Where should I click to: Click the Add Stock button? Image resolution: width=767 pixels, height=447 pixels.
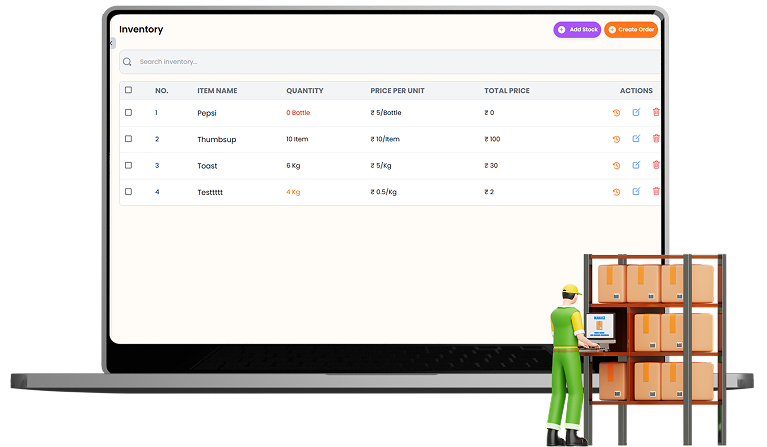pyautogui.click(x=577, y=29)
